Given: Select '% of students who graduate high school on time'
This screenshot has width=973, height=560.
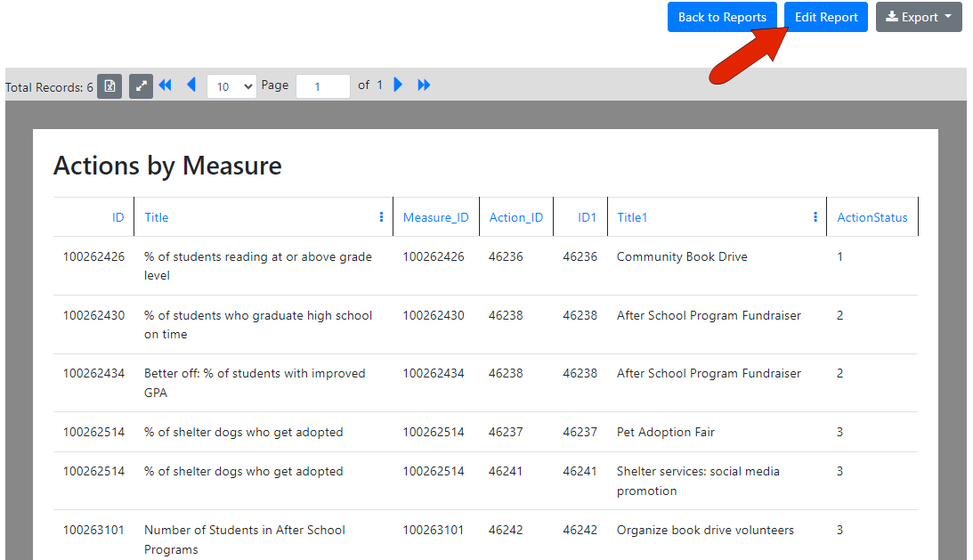Looking at the screenshot, I should click(258, 325).
